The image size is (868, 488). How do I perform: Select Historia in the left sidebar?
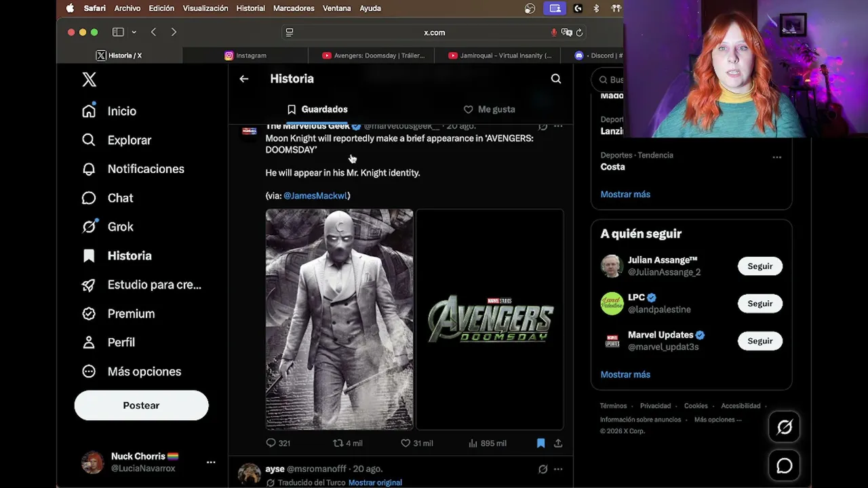(116, 256)
